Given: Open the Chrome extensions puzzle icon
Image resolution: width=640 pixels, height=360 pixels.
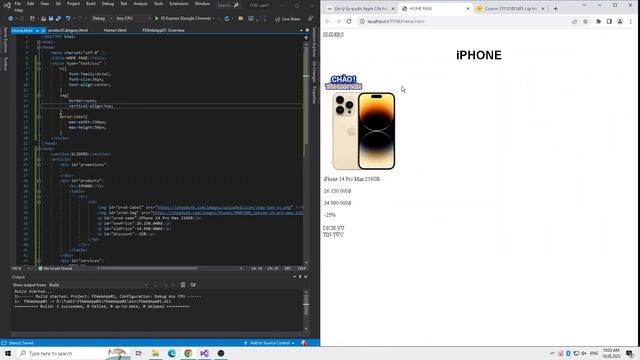Looking at the screenshot, I should [x=598, y=21].
